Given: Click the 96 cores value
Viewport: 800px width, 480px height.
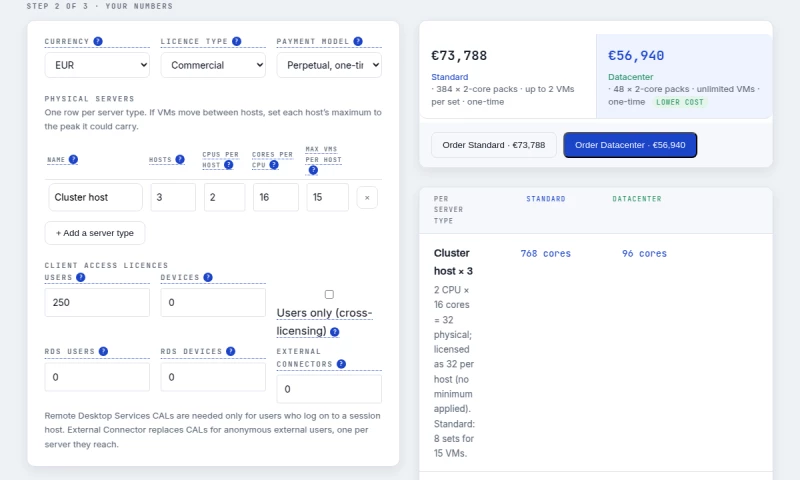Looking at the screenshot, I should tap(644, 254).
